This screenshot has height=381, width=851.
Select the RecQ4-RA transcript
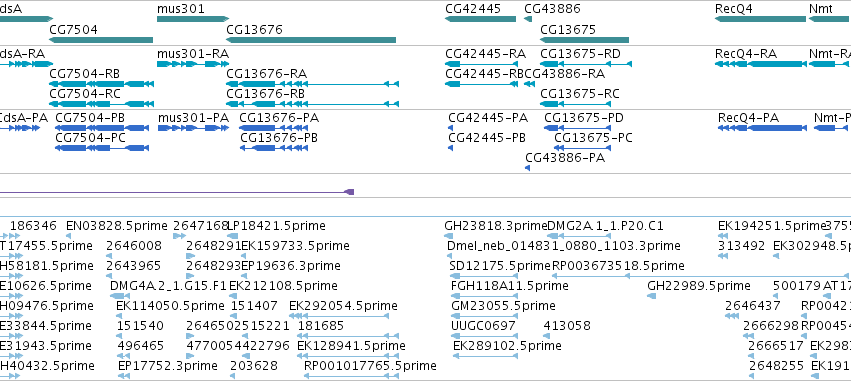760,64
